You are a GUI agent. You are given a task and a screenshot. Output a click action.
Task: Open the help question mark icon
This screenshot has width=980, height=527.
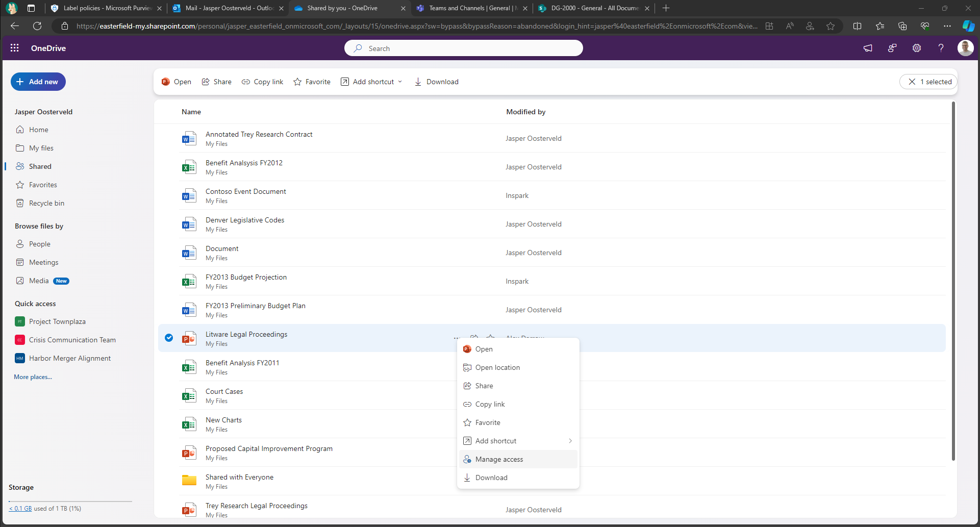pos(941,48)
